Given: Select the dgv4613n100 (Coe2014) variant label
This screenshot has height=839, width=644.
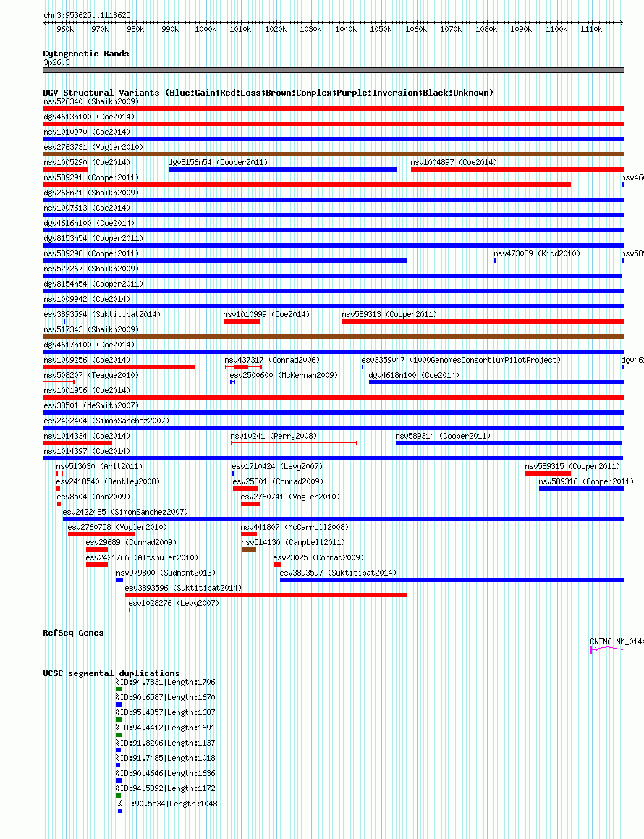Looking at the screenshot, I should [x=89, y=117].
